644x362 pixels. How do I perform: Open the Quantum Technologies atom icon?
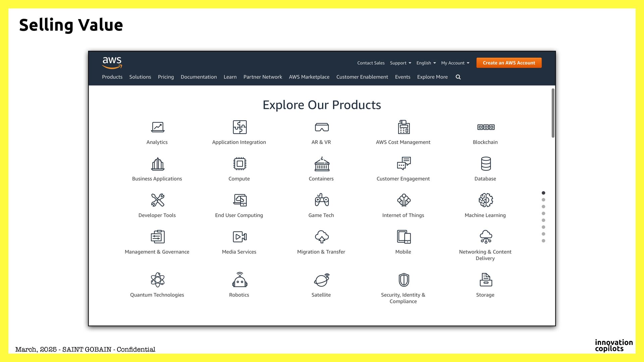pos(157,280)
